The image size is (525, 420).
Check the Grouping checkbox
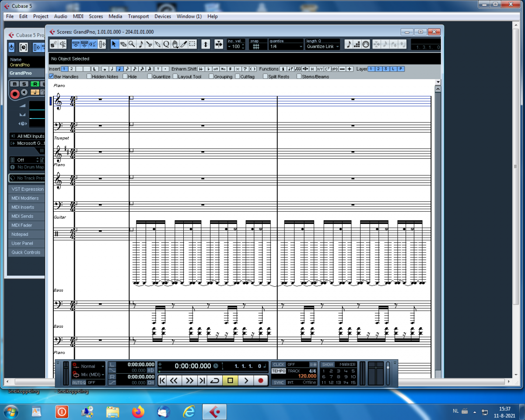pyautogui.click(x=211, y=77)
